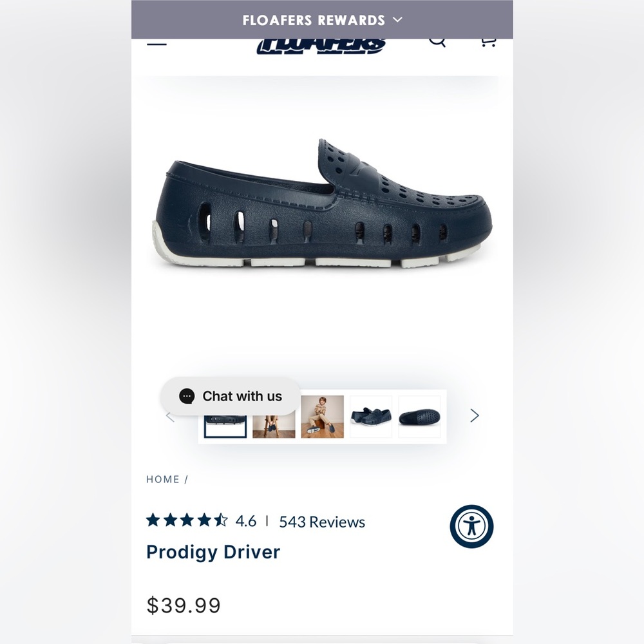Click the Floafers logo
Screen dimensions: 644x644
321,46
